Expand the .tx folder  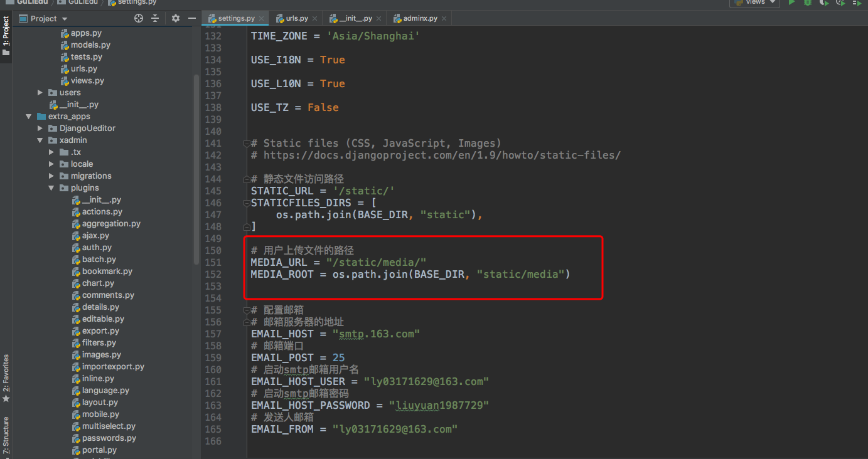[x=52, y=152]
